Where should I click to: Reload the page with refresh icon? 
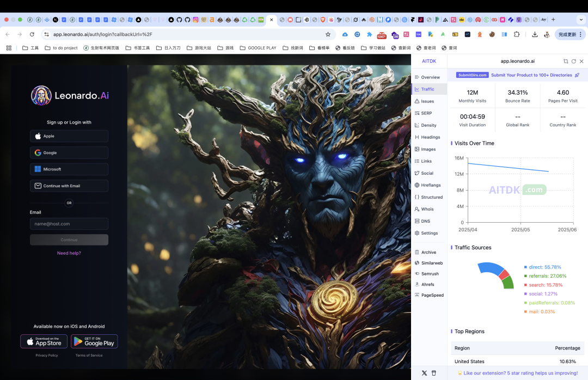[x=32, y=34]
